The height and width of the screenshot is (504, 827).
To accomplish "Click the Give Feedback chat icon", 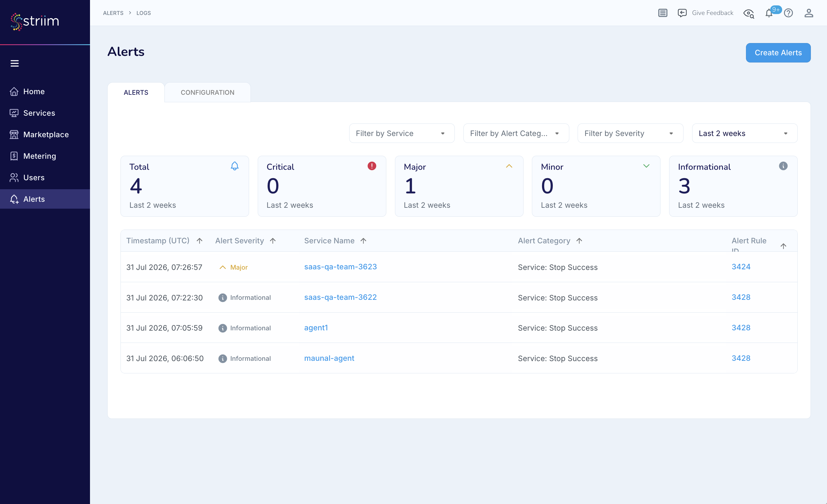I will [x=682, y=13].
